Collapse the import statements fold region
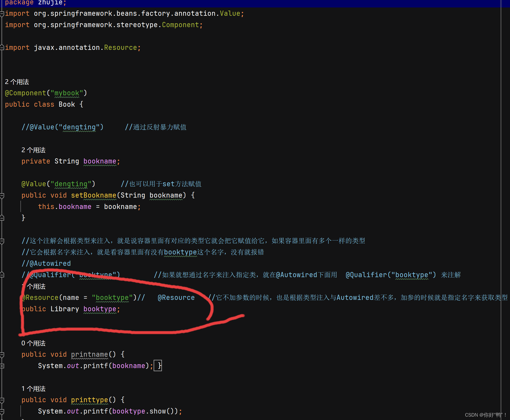 click(2, 13)
